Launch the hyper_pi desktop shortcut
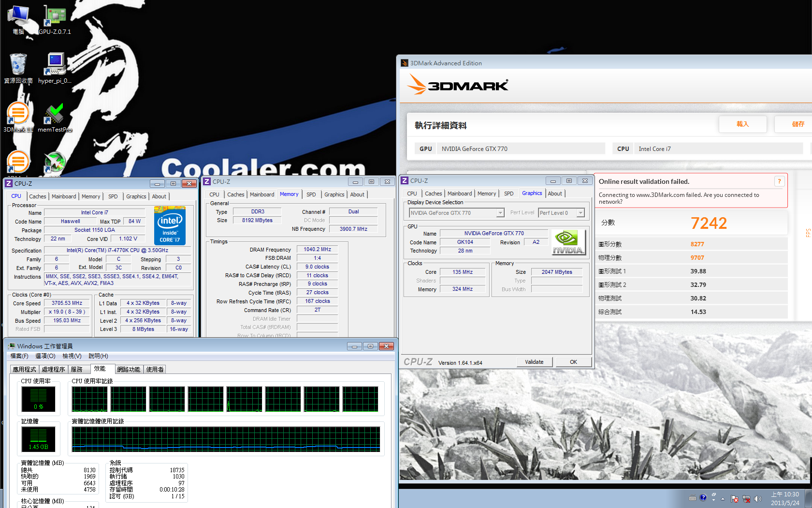This screenshot has height=508, width=812. (55, 68)
